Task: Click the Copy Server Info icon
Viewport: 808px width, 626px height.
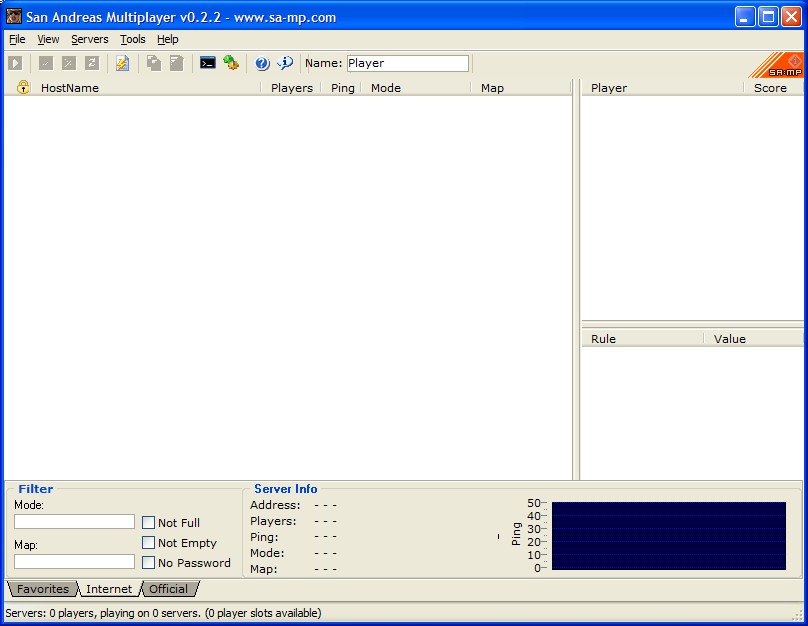Action: pyautogui.click(x=154, y=63)
